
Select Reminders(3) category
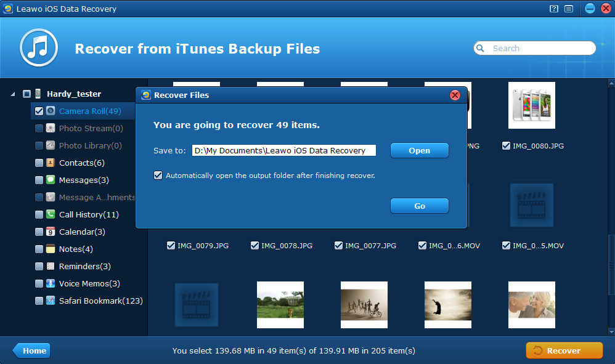[x=84, y=266]
